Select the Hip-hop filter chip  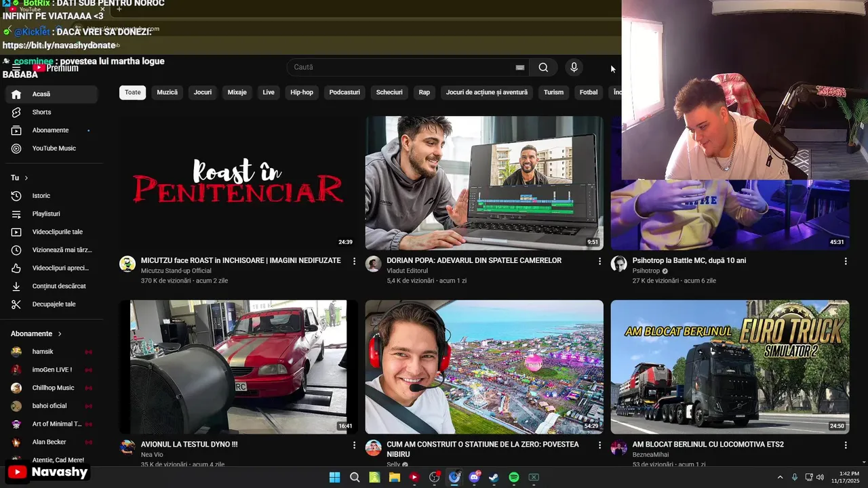pyautogui.click(x=302, y=92)
